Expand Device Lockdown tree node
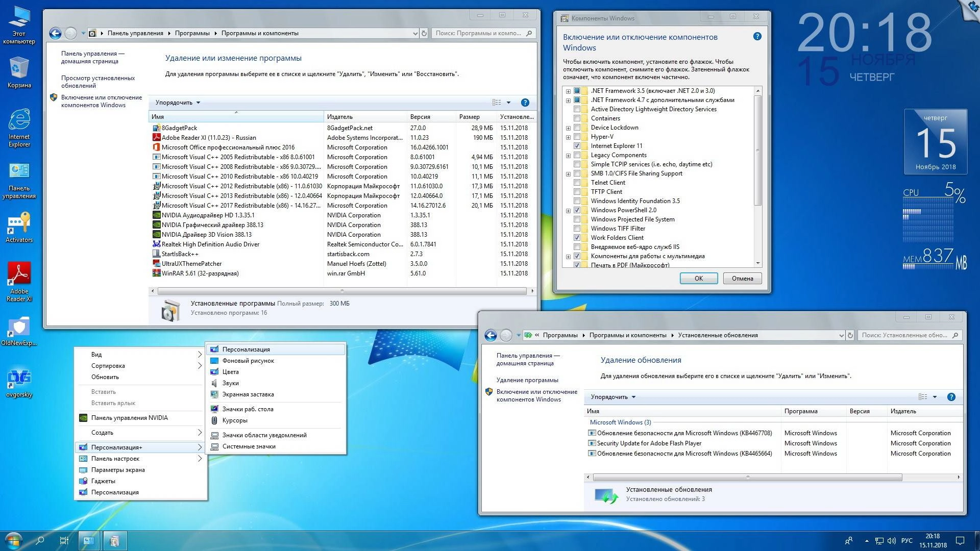 click(568, 128)
